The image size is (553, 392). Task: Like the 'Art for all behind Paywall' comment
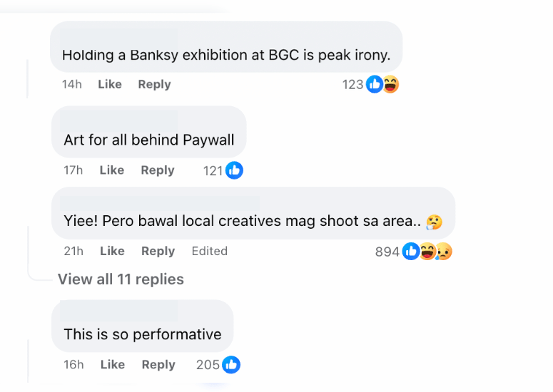click(112, 170)
